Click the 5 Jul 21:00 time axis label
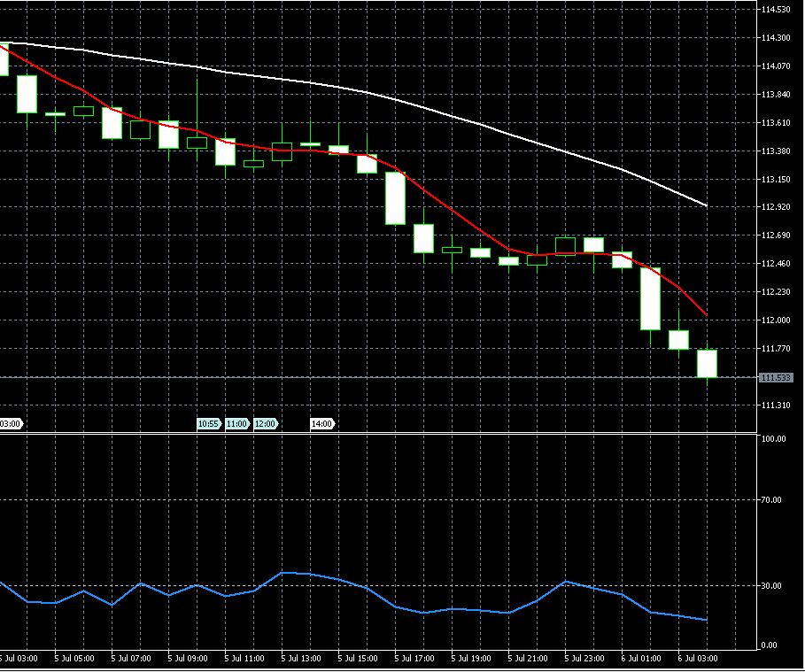805x672 pixels. [x=528, y=659]
